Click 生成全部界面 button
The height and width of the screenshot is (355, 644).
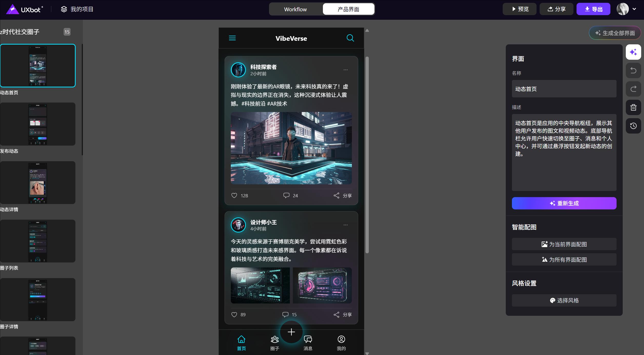point(615,33)
